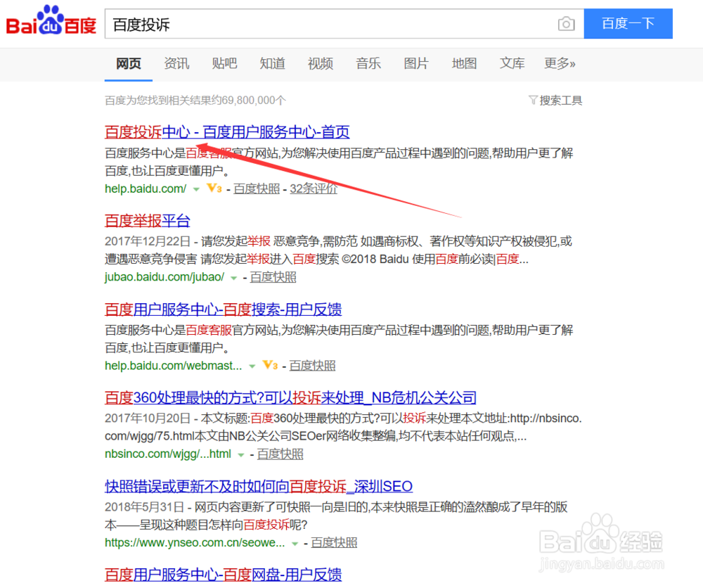The image size is (703, 588).
Task: Open search-by-image via the camera icon
Action: 566,23
